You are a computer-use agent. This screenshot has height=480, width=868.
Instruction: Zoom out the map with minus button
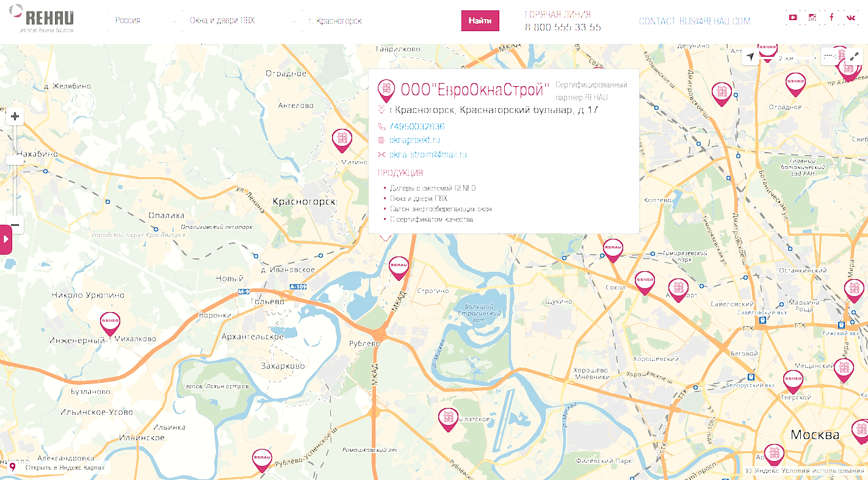15,225
